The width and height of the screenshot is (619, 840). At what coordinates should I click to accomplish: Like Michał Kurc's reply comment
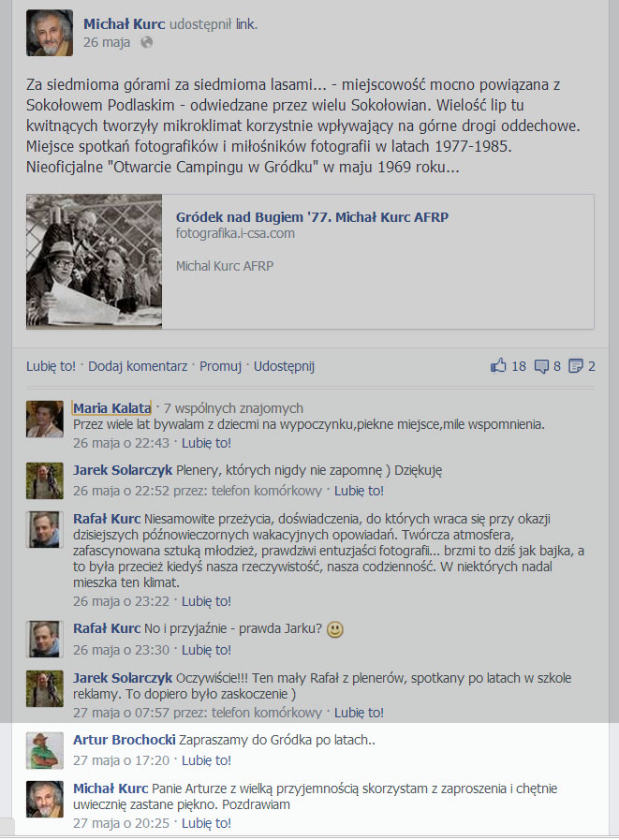tap(206, 823)
